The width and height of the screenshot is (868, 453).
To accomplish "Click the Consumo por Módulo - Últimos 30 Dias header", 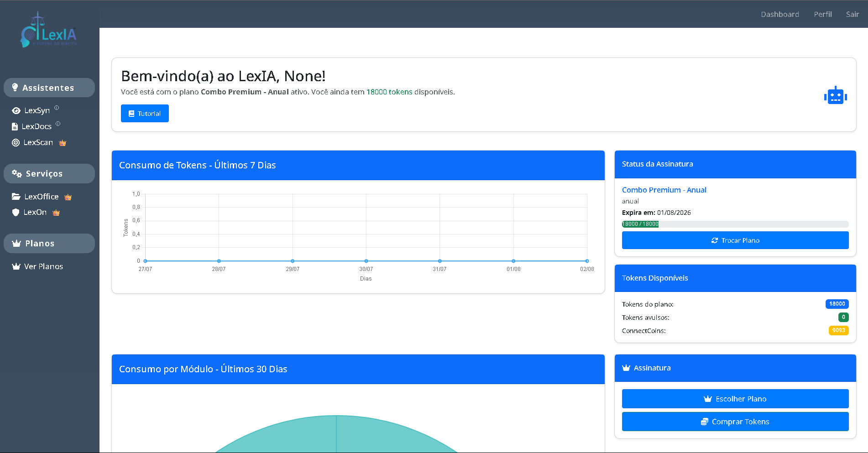I will click(x=358, y=369).
